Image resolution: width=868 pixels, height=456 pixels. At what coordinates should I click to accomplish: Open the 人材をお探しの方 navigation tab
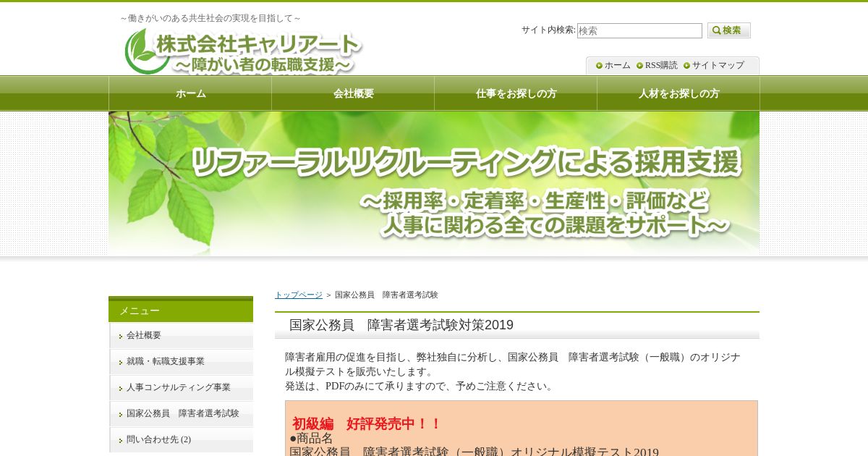678,93
